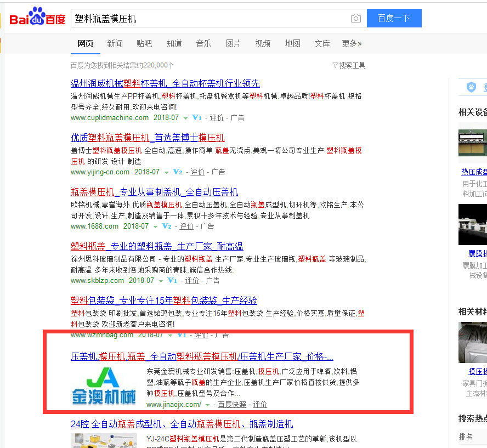
Task: Expand dropdown arrow after cuplidmachine.com date
Action: tap(185, 118)
